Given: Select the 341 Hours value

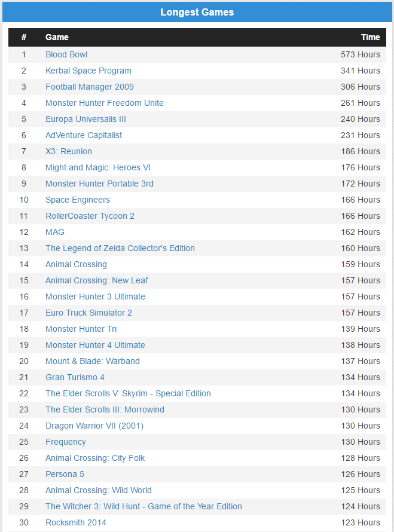Looking at the screenshot, I should point(361,71).
